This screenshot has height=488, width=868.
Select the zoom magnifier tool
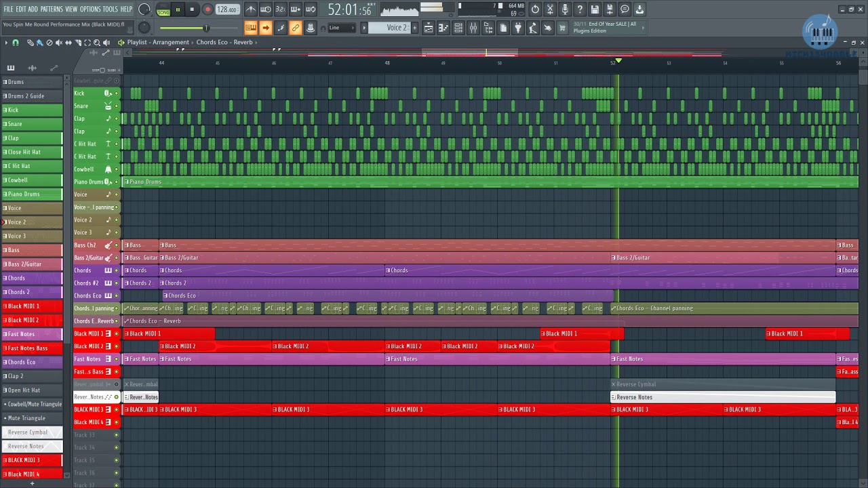tap(97, 43)
